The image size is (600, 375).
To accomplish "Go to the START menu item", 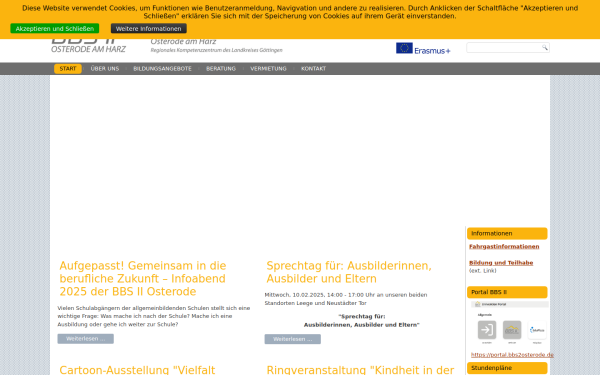I will pyautogui.click(x=68, y=68).
